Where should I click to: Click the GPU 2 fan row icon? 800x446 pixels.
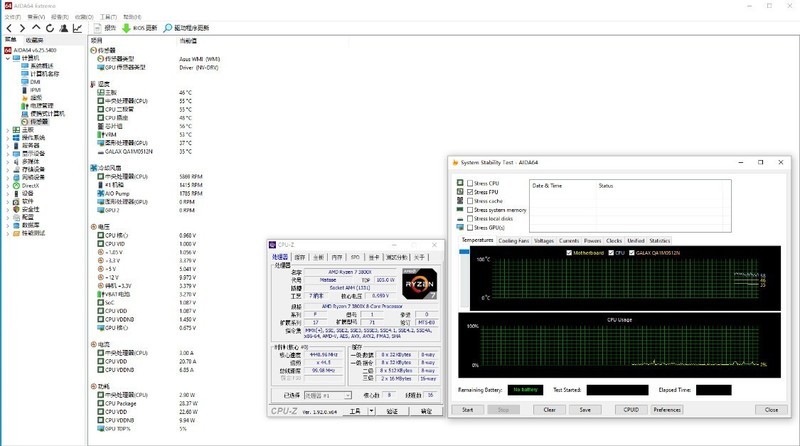click(101, 210)
